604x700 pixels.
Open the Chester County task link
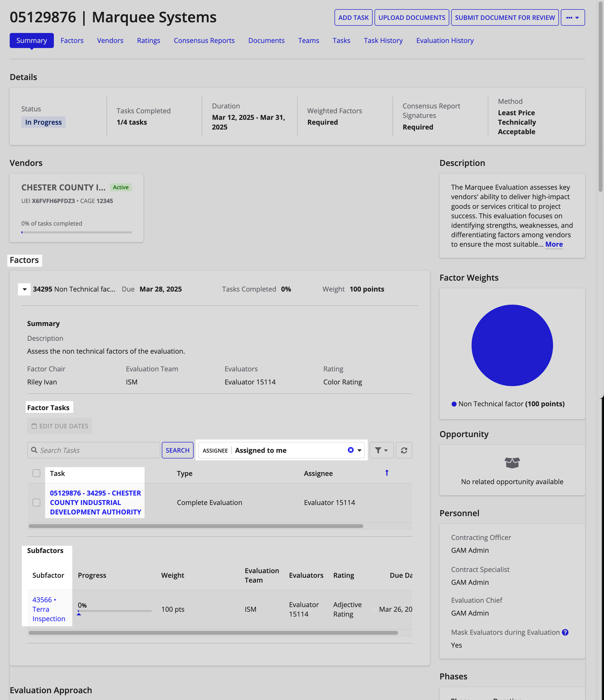pos(95,502)
